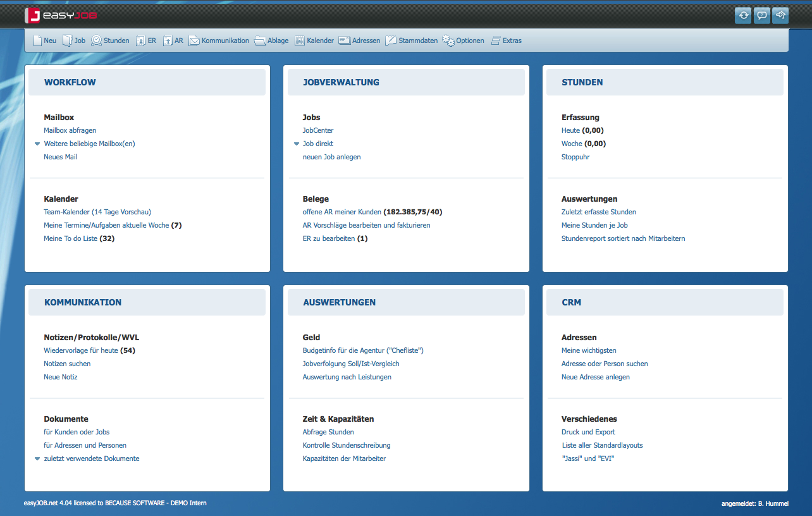The image size is (812, 516).
Task: Click the Ablage folder icon
Action: (x=260, y=40)
